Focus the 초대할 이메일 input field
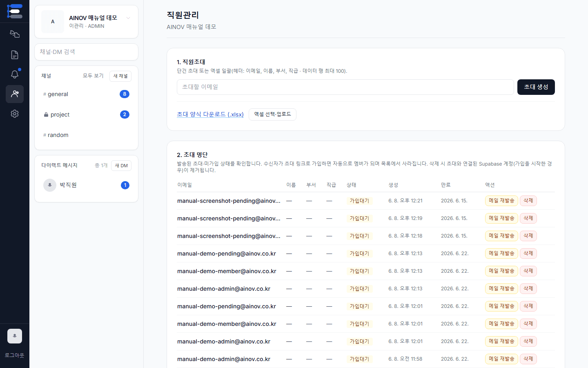588x368 pixels. 345,87
